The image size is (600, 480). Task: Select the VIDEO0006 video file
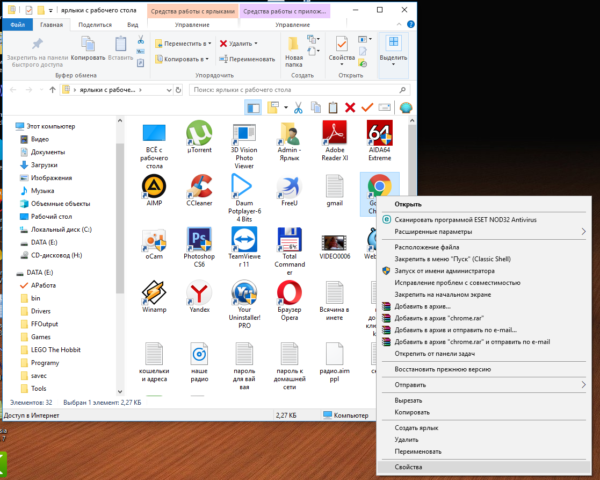(334, 246)
